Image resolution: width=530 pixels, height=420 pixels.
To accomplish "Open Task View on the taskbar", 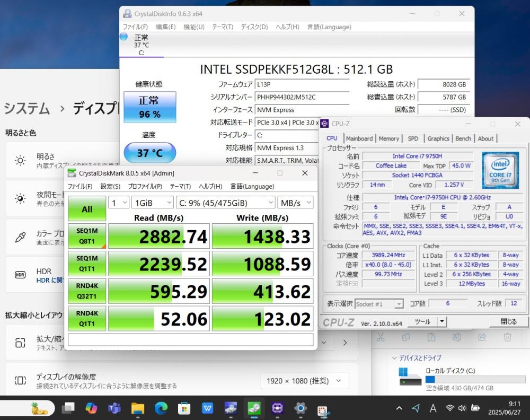I will pyautogui.click(x=68, y=408).
